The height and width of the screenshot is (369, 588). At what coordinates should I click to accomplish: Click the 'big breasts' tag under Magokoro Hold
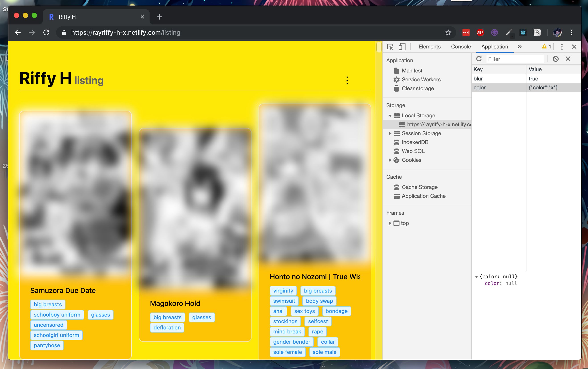[x=167, y=317]
